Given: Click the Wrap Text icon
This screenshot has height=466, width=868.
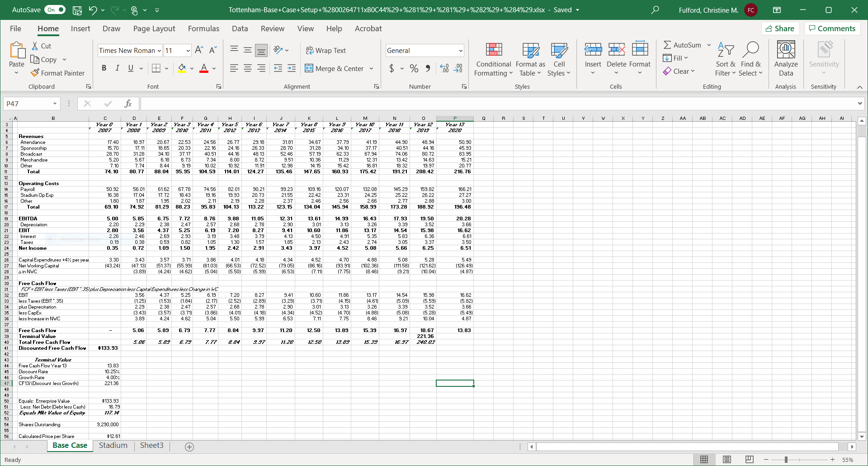Looking at the screenshot, I should click(310, 50).
